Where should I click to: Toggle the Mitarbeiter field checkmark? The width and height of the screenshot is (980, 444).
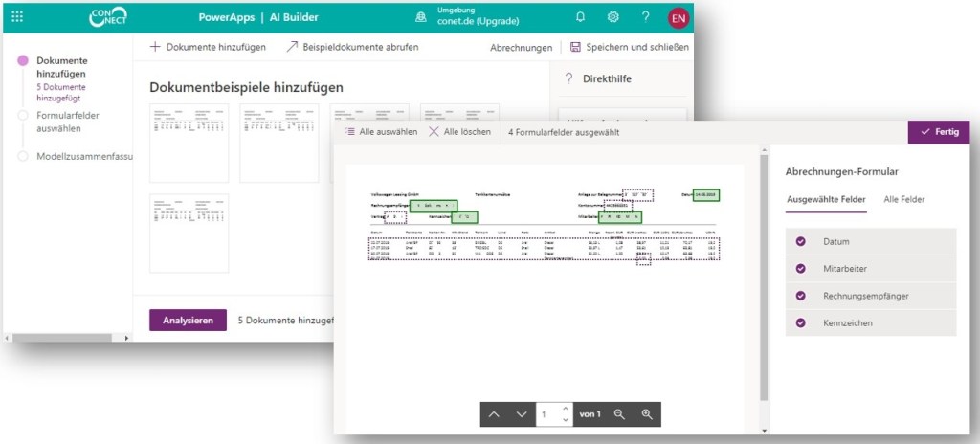pyautogui.click(x=801, y=269)
